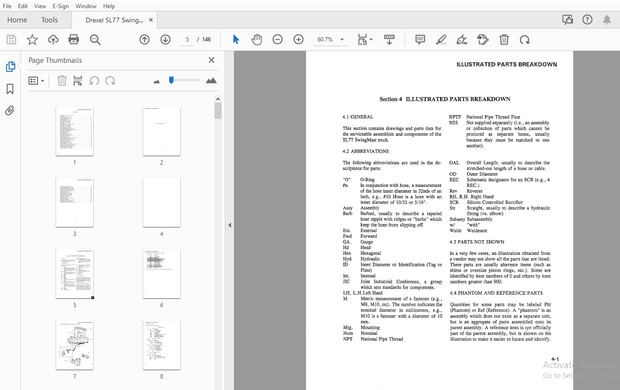The width and height of the screenshot is (620, 390).
Task: Delete page with toolbar trash icon
Action: 504,40
